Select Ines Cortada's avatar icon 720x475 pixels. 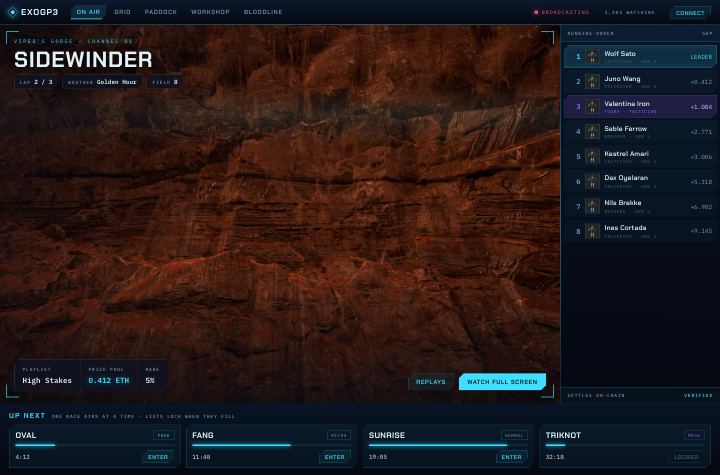coord(592,232)
